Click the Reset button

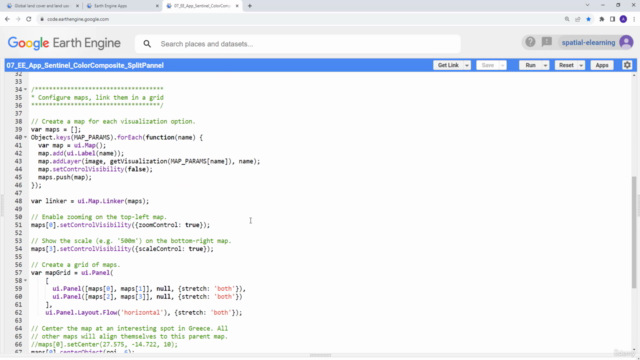(566, 65)
